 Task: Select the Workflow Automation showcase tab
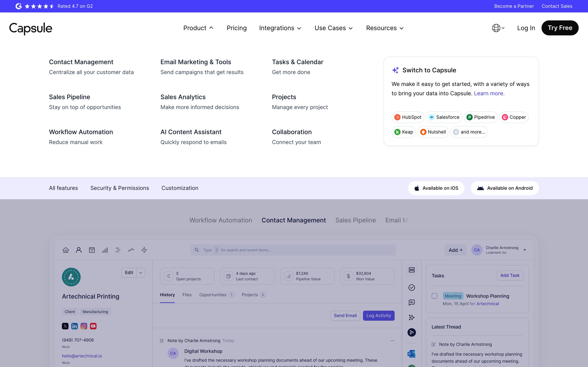(221, 220)
